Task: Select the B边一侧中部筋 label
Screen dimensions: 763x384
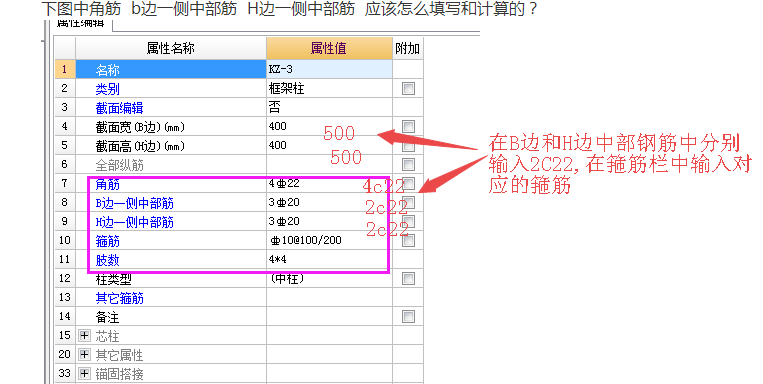Action: coord(134,203)
